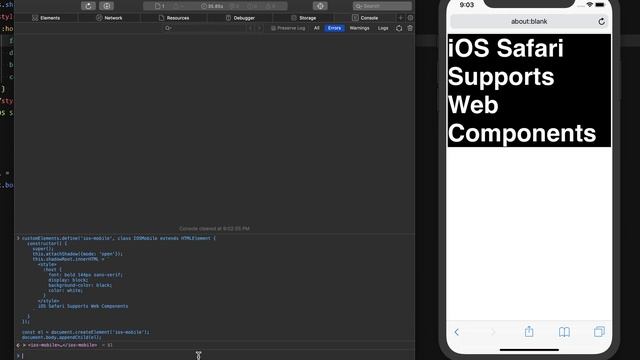Viewport: 640px width, 360px height.
Task: Open the Elements tab
Action: pyautogui.click(x=46, y=18)
